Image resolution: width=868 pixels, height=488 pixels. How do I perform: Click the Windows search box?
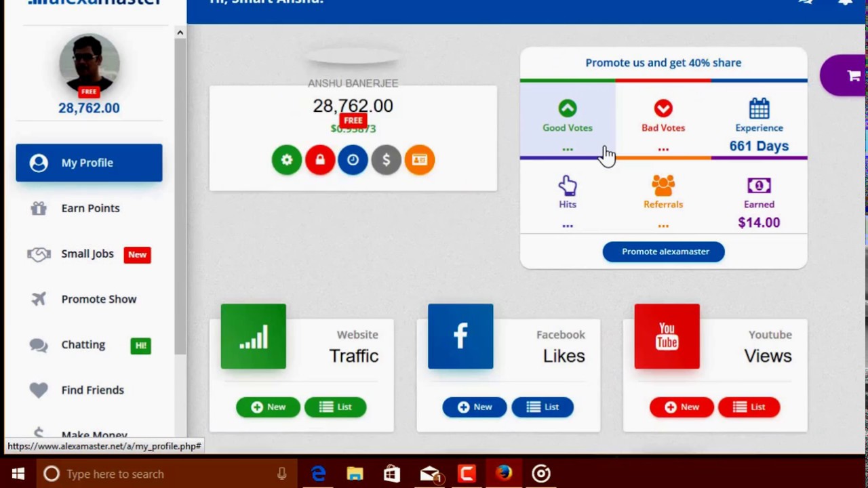[x=167, y=474]
